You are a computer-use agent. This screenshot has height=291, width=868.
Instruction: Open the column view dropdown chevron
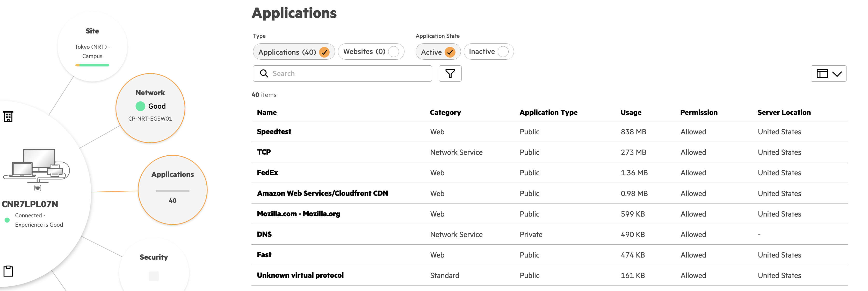point(837,74)
